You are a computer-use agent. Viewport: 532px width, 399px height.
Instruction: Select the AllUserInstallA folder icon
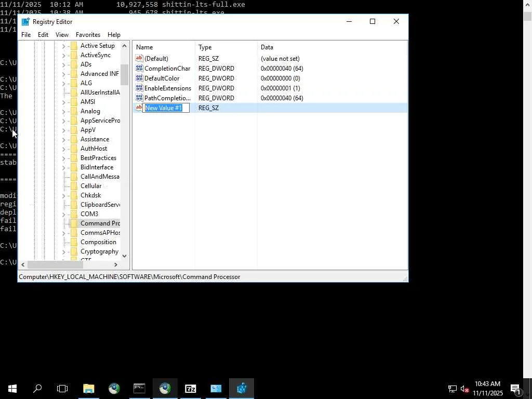[74, 92]
